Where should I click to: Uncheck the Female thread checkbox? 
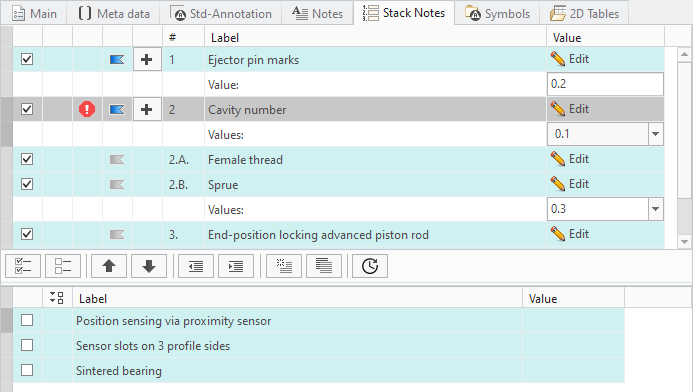[27, 159]
